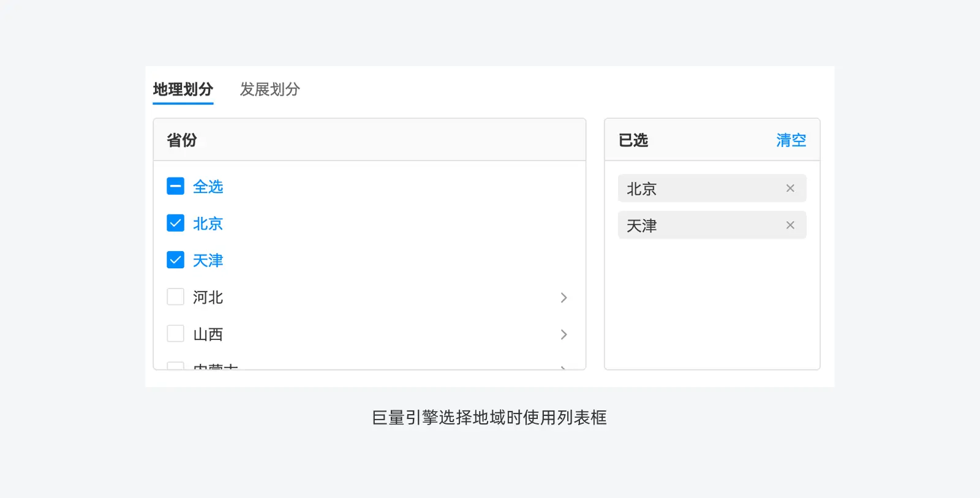Remove 天津 from selected list

[x=790, y=225]
